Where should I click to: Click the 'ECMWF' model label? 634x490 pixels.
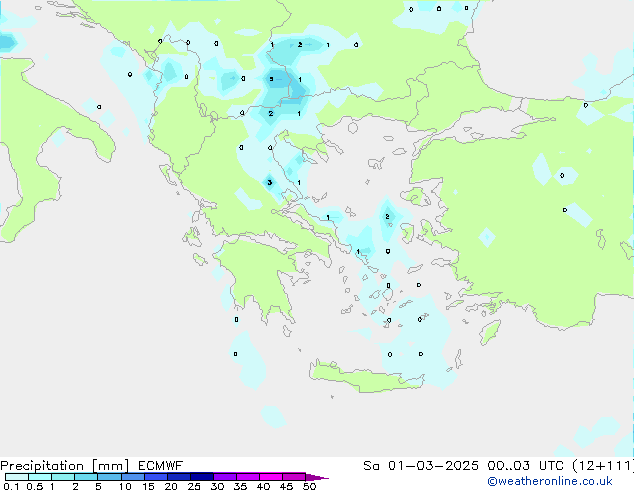(161, 466)
